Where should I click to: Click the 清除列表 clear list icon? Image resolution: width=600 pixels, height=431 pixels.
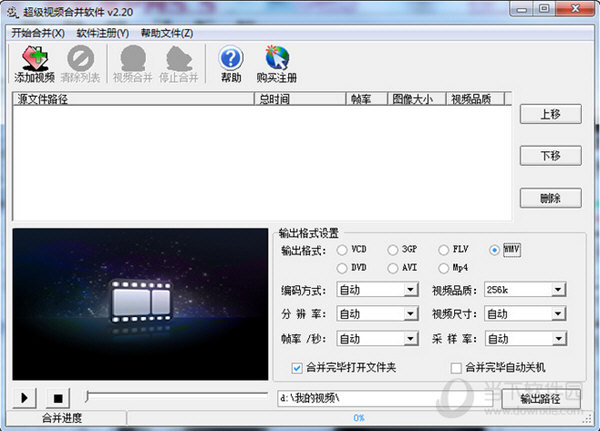[80, 64]
